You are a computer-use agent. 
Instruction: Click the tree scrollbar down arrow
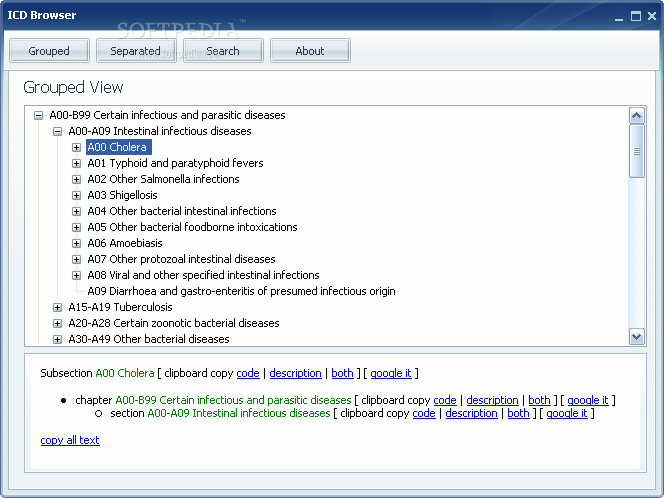click(637, 337)
